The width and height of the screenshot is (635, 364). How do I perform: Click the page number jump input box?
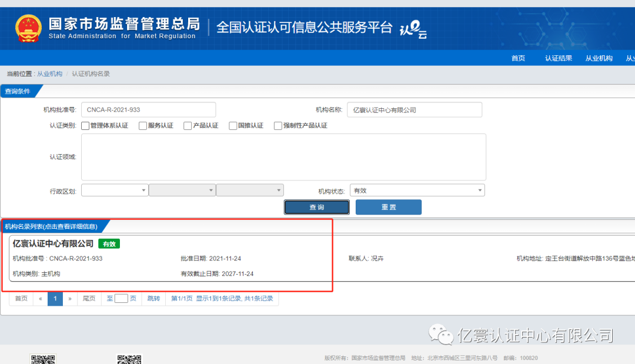(121, 299)
